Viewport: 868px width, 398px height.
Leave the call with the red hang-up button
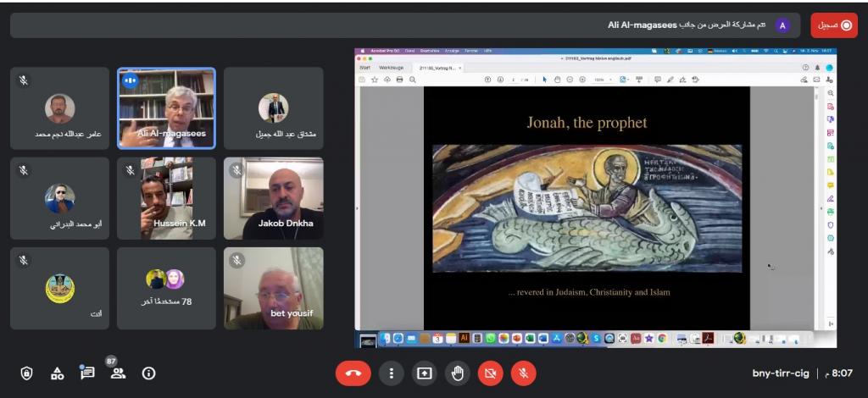tap(353, 373)
